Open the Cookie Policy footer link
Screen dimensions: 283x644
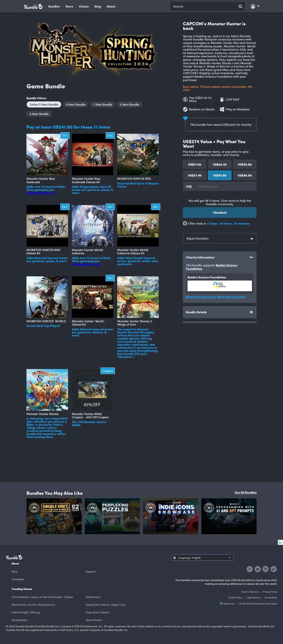click(x=235, y=598)
